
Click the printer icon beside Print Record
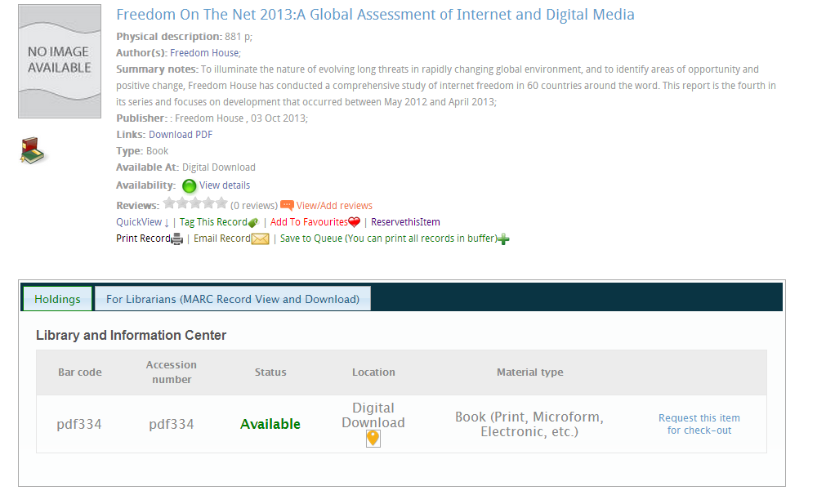[177, 239]
